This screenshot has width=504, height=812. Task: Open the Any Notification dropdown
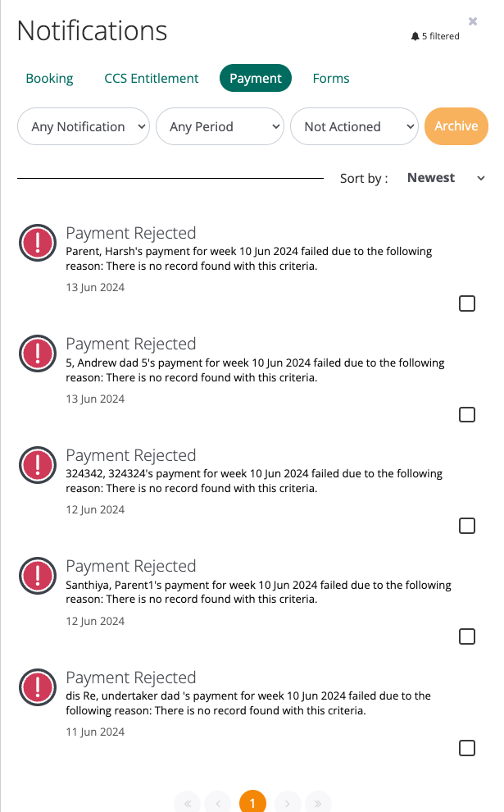tap(84, 127)
